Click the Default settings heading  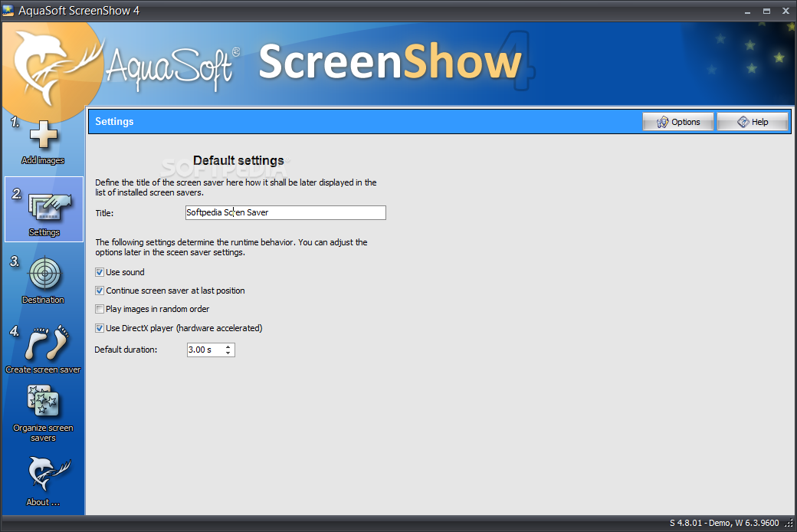(x=238, y=160)
